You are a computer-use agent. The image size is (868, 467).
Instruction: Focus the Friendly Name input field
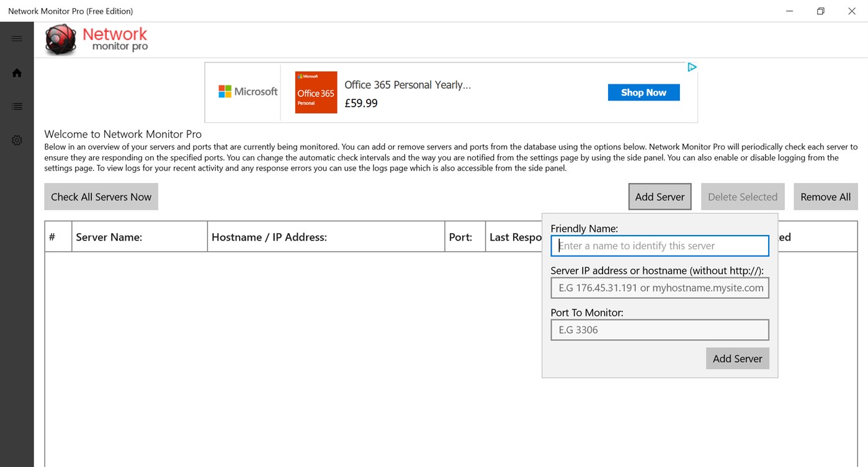[660, 246]
